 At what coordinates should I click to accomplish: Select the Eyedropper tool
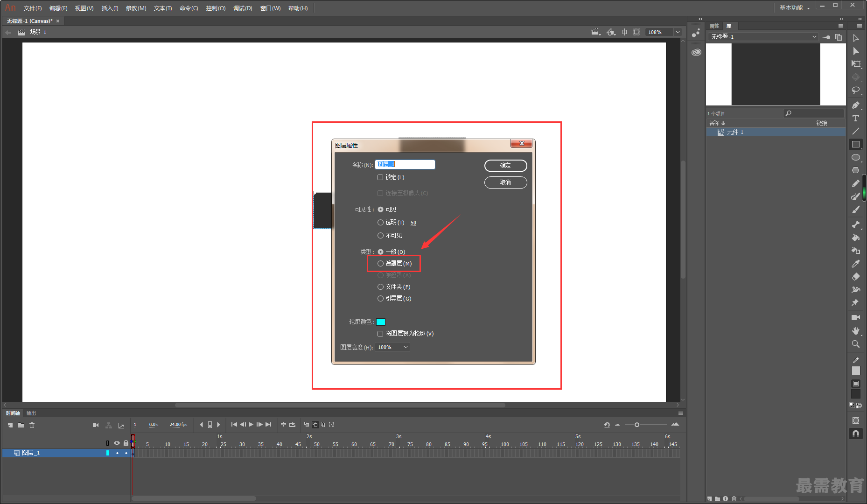pyautogui.click(x=855, y=264)
